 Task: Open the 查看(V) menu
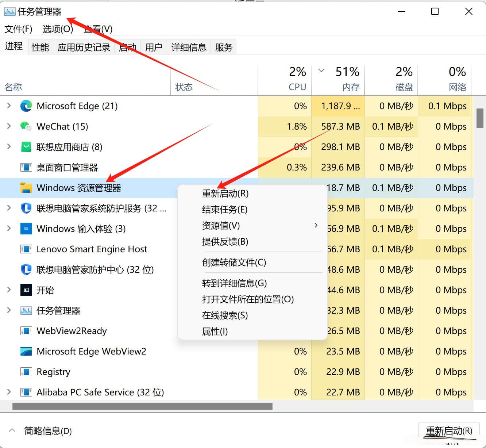[x=98, y=29]
